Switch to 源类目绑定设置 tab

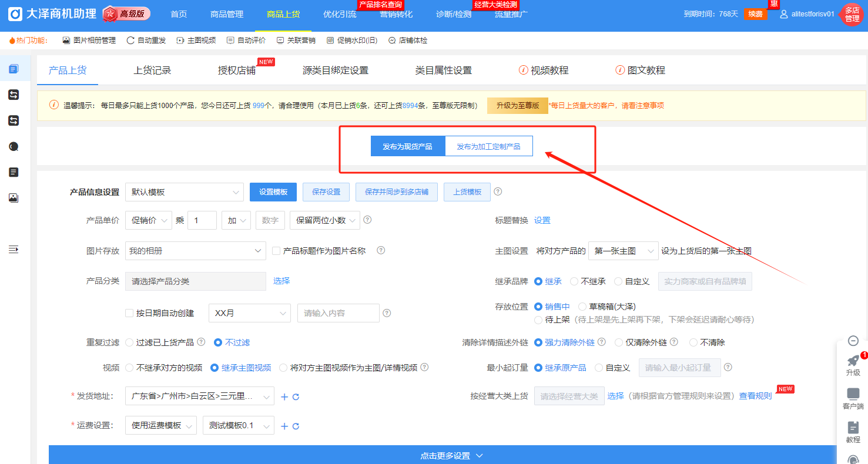(336, 70)
